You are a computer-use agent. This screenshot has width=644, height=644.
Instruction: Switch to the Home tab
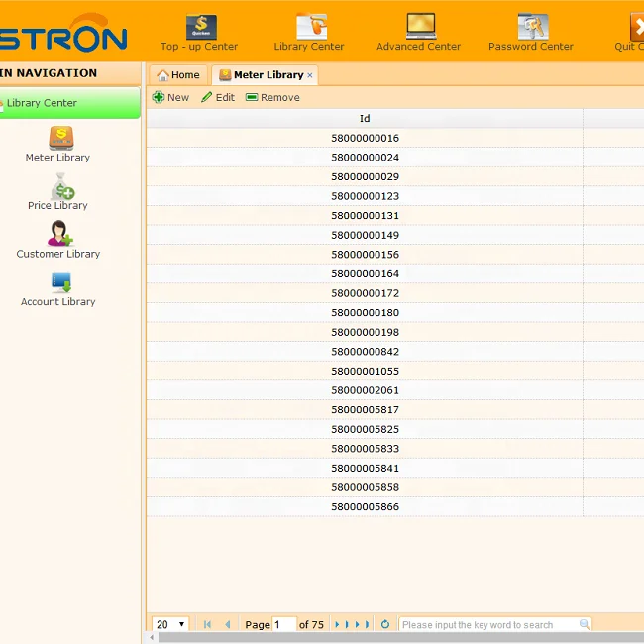click(x=178, y=75)
